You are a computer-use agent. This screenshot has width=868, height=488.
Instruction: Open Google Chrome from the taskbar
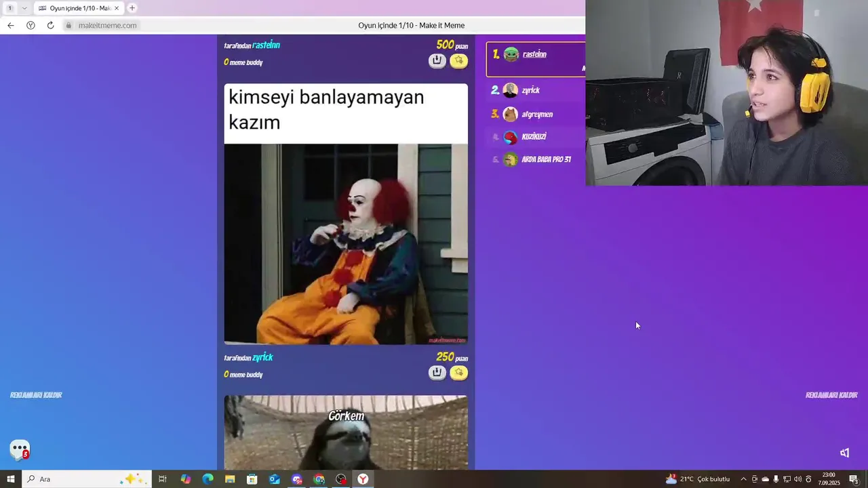(319, 479)
